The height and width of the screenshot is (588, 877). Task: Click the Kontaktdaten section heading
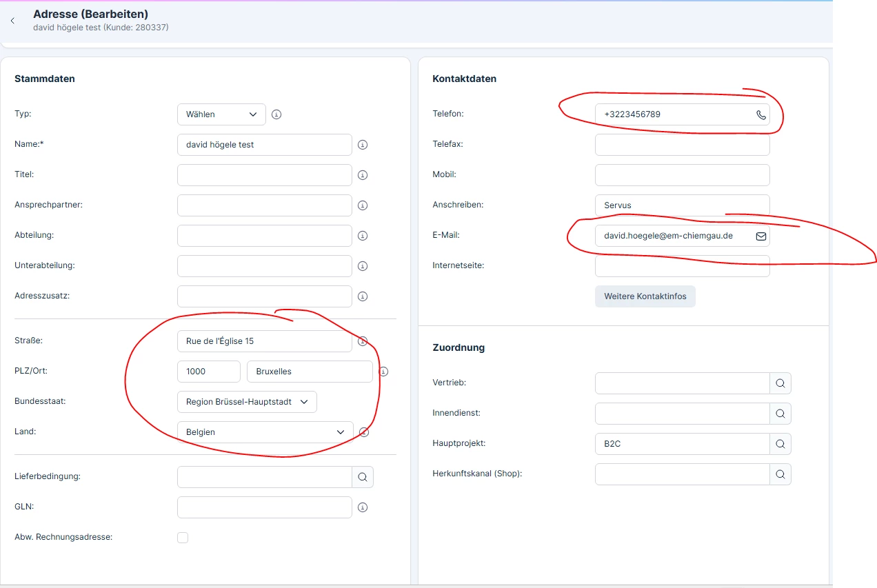click(x=465, y=79)
